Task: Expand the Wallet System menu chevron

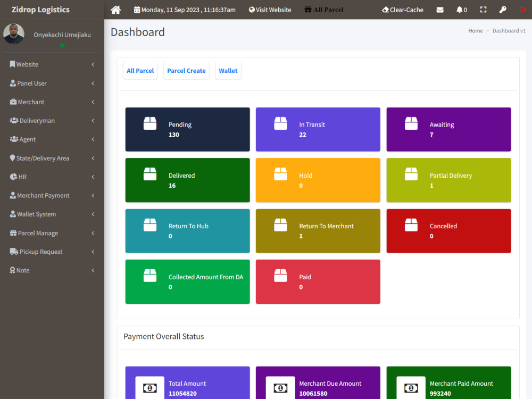Action: coord(93,214)
